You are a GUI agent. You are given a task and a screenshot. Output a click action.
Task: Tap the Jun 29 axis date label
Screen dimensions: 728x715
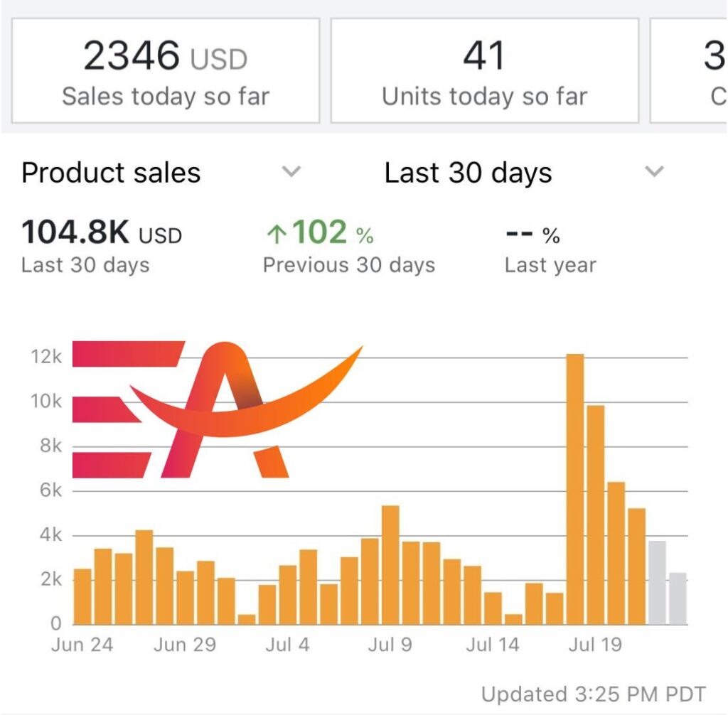point(185,645)
